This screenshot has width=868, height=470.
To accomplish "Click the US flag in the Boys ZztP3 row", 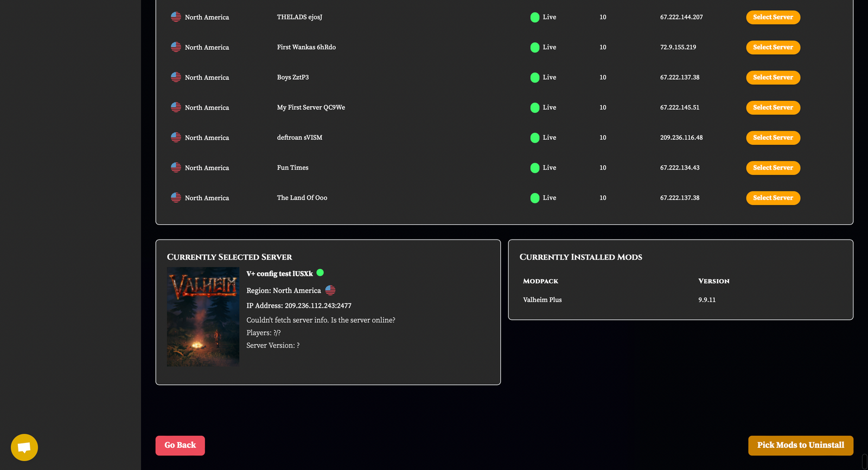I will tap(176, 77).
